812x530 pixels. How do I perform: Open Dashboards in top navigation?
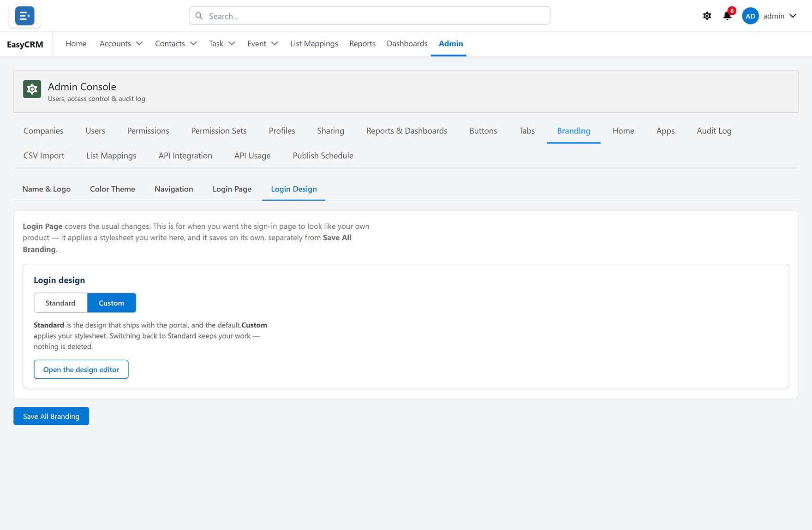[x=407, y=43]
